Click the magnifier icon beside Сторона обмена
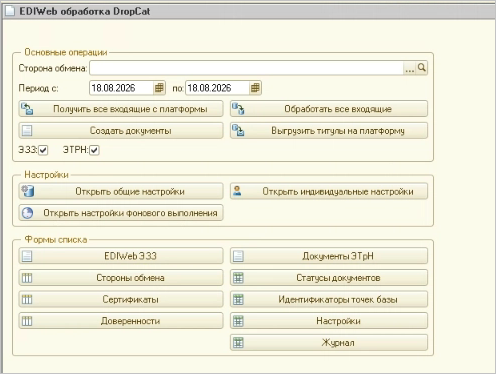This screenshot has height=374, width=496. click(422, 68)
